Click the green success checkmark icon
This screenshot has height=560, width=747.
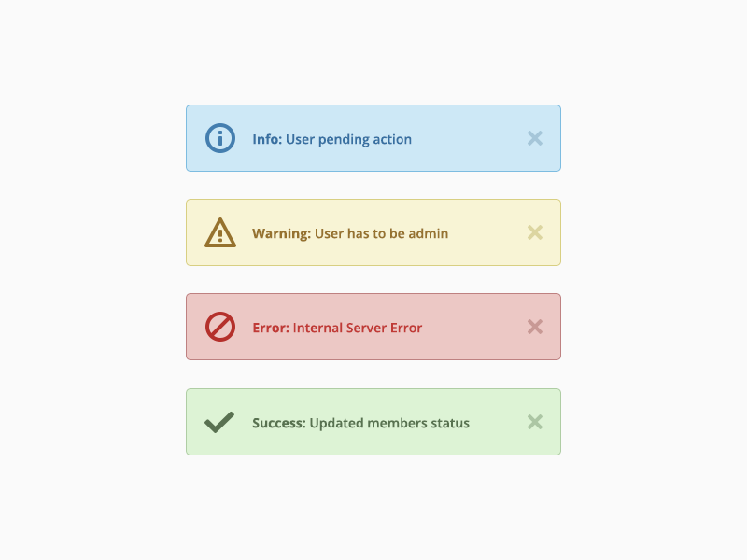(219, 423)
